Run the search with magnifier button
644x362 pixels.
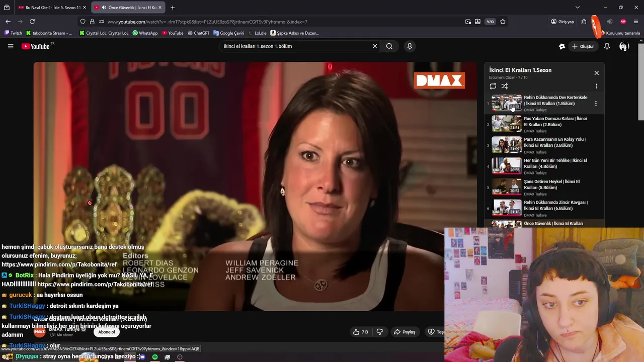(389, 46)
